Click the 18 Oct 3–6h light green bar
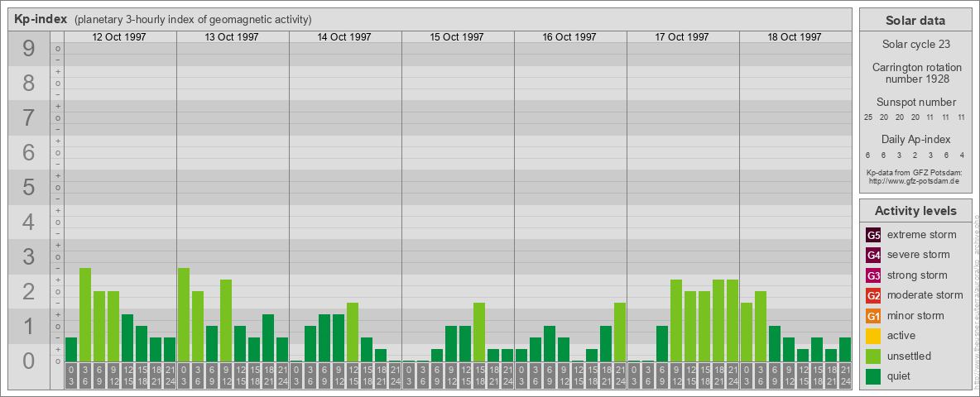This screenshot has width=980, height=397. coord(761,327)
